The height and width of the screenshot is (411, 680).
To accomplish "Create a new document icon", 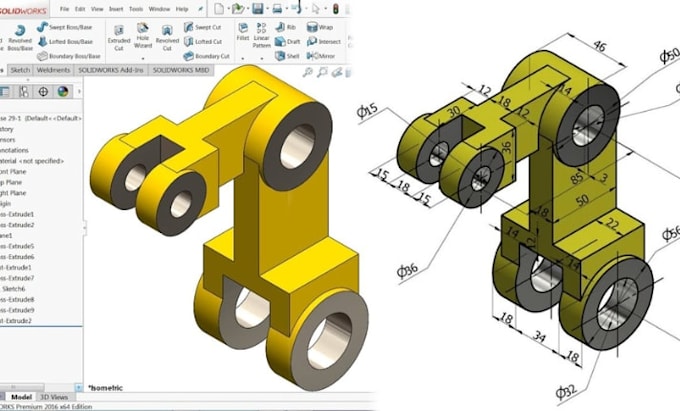I will (219, 8).
